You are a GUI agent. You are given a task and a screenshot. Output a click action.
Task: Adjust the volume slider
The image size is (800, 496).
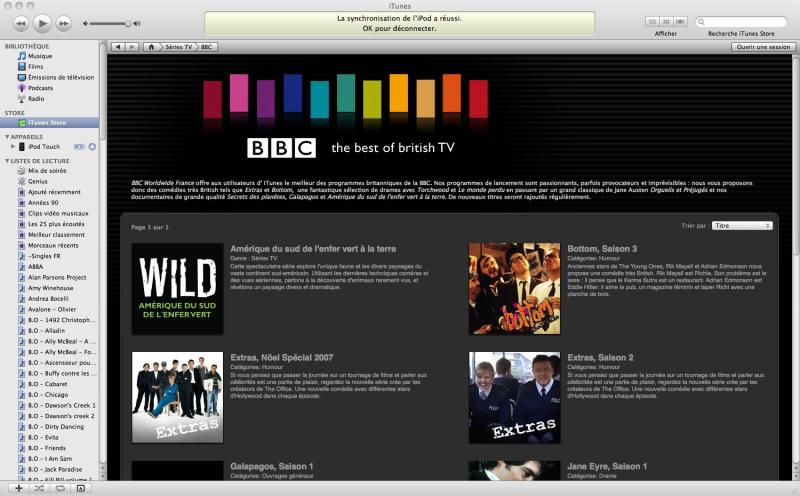pyautogui.click(x=110, y=23)
